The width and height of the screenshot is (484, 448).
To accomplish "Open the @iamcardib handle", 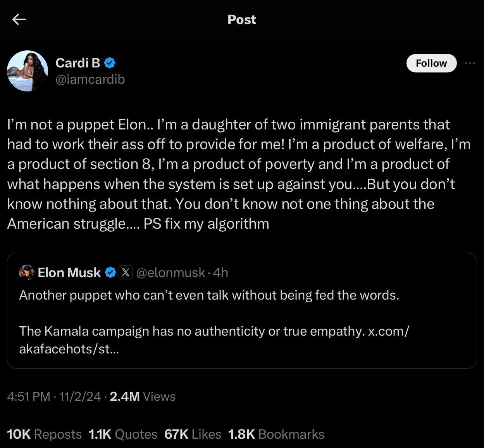I will click(90, 79).
